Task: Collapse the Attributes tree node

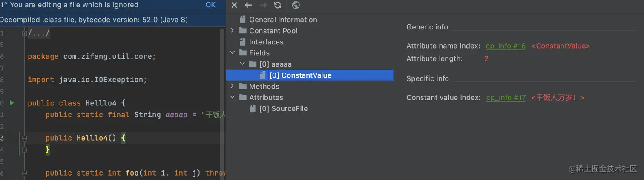Action: click(232, 97)
